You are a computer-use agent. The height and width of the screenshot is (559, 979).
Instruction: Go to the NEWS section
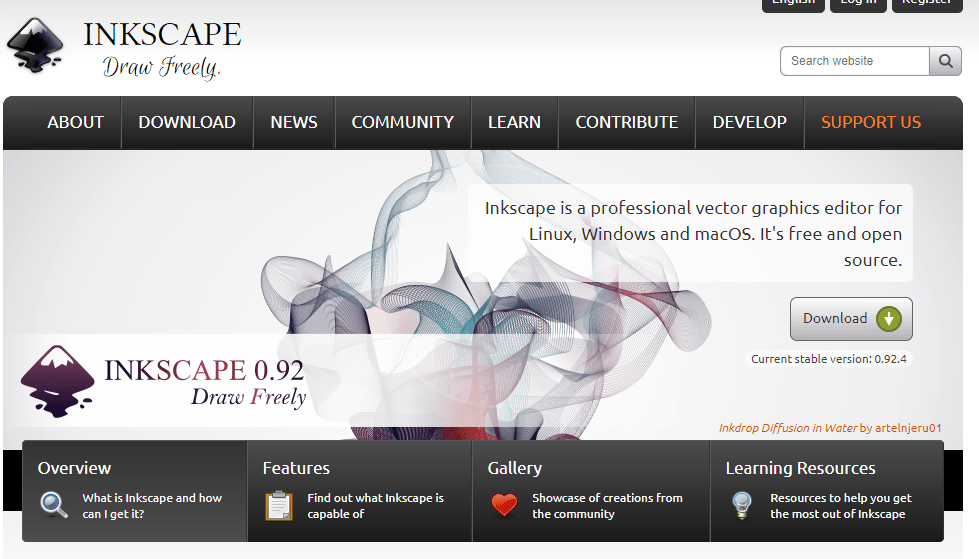[294, 122]
